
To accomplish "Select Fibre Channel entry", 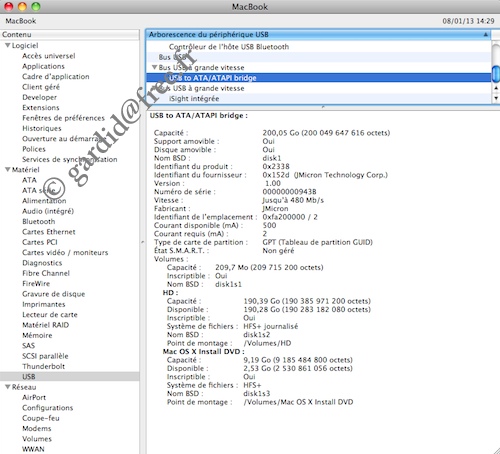I will click(46, 273).
